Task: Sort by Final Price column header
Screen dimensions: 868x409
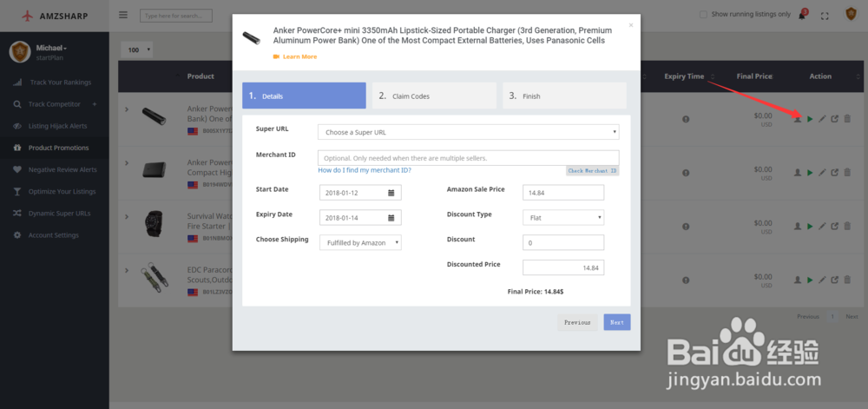Action: pos(754,76)
